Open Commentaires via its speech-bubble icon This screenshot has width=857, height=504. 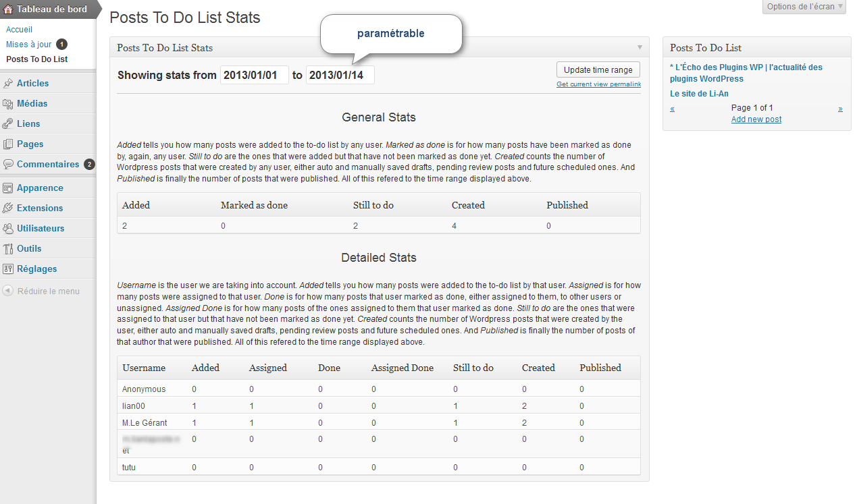[x=8, y=164]
